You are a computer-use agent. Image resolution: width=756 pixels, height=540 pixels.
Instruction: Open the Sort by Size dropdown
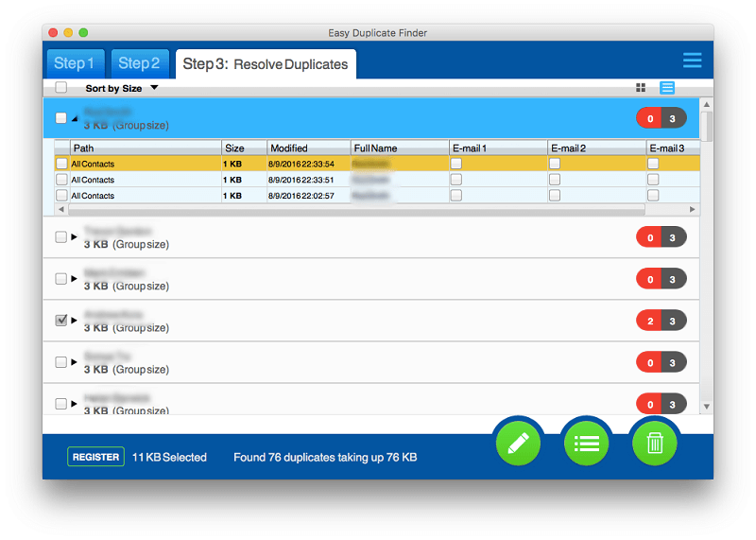(121, 88)
